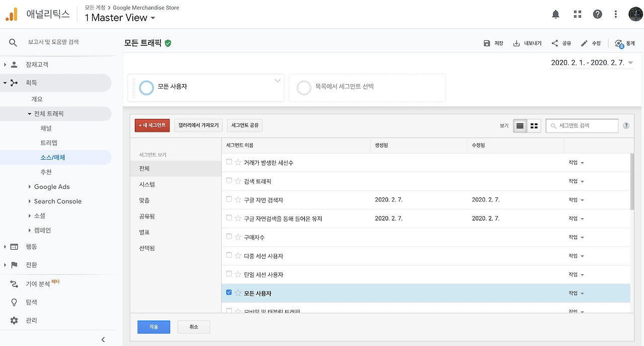Open the 1 Master View dropdown

[x=120, y=18]
